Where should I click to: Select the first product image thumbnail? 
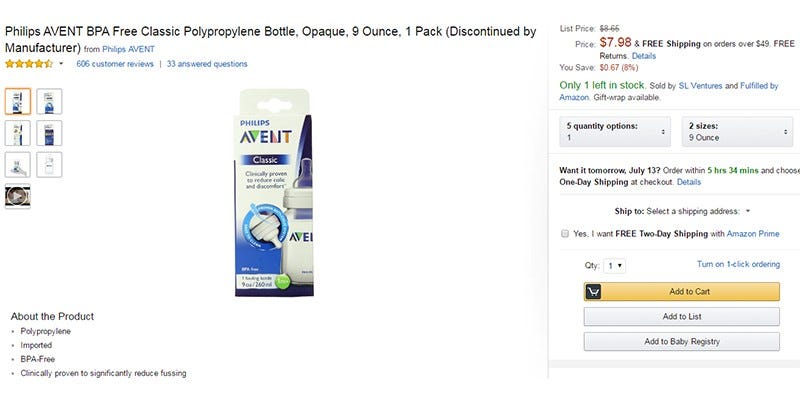click(x=18, y=102)
